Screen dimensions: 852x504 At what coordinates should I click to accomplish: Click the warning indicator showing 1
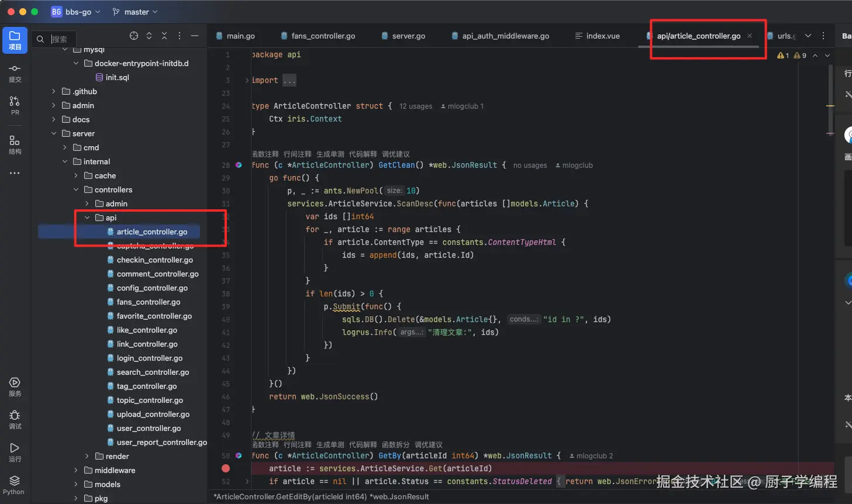tap(783, 56)
